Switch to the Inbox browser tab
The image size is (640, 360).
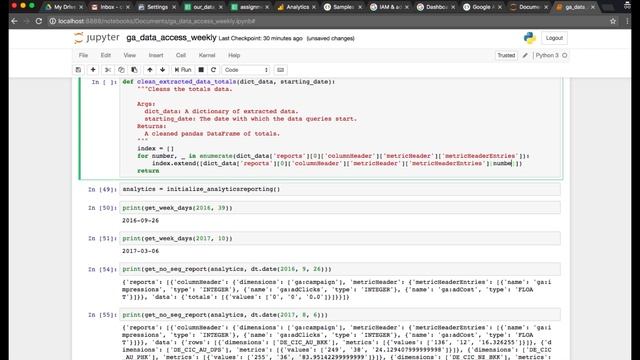click(111, 7)
